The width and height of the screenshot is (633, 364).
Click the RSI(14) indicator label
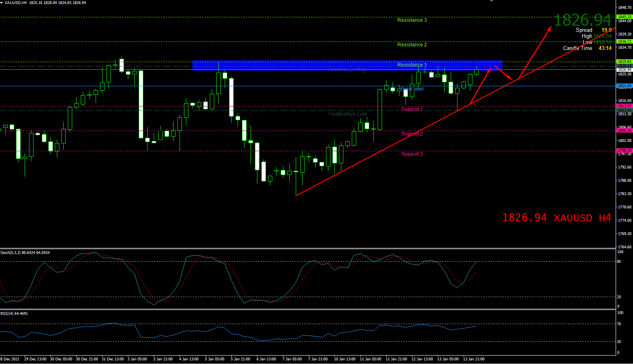[x=14, y=314]
